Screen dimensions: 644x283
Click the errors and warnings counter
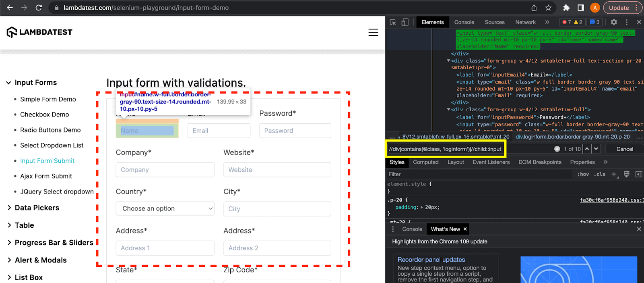572,22
